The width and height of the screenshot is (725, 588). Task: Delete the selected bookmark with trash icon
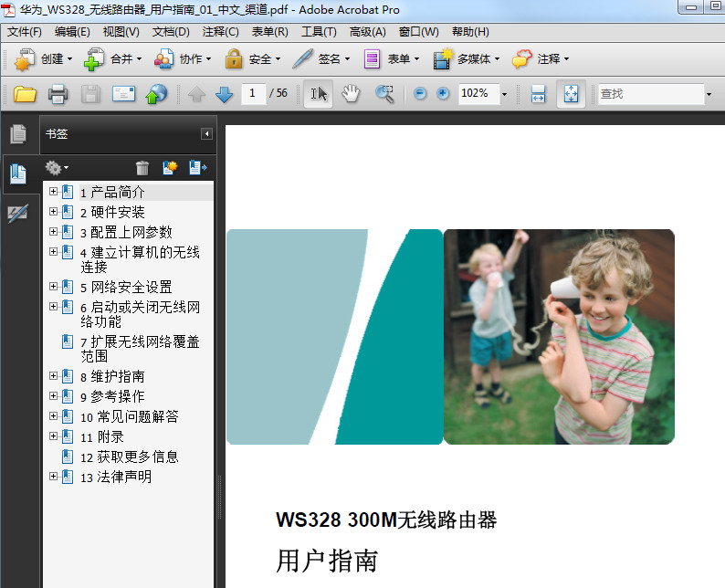point(142,167)
